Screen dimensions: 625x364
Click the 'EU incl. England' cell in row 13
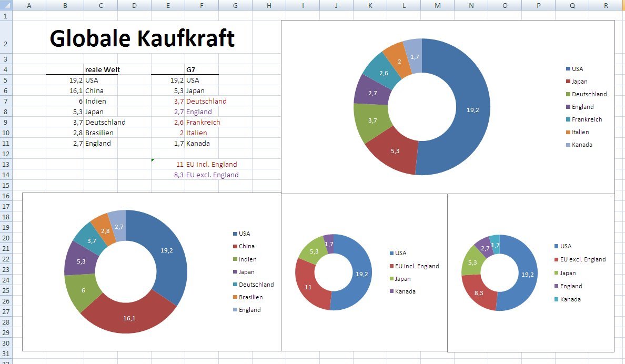211,164
